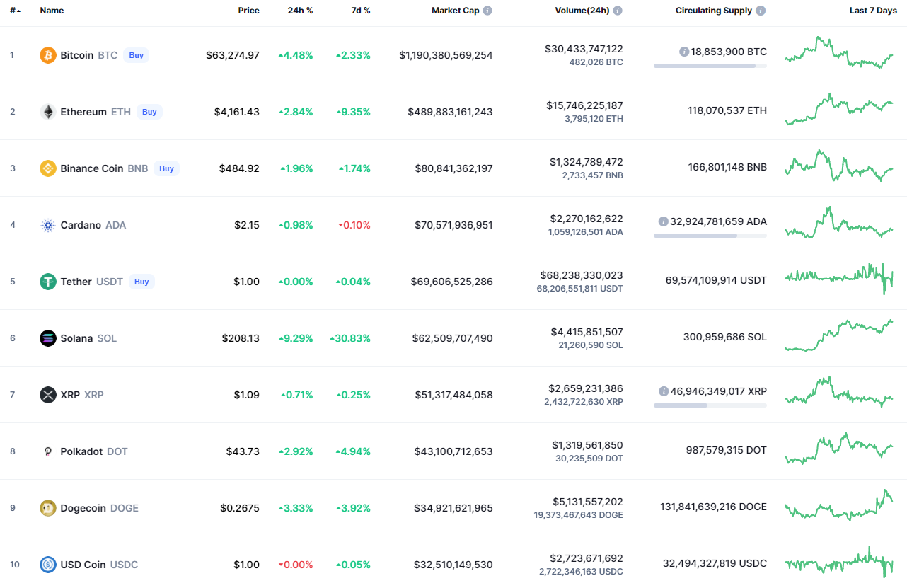The width and height of the screenshot is (907, 588).
Task: Click the Binance Coin logo icon
Action: (48, 168)
